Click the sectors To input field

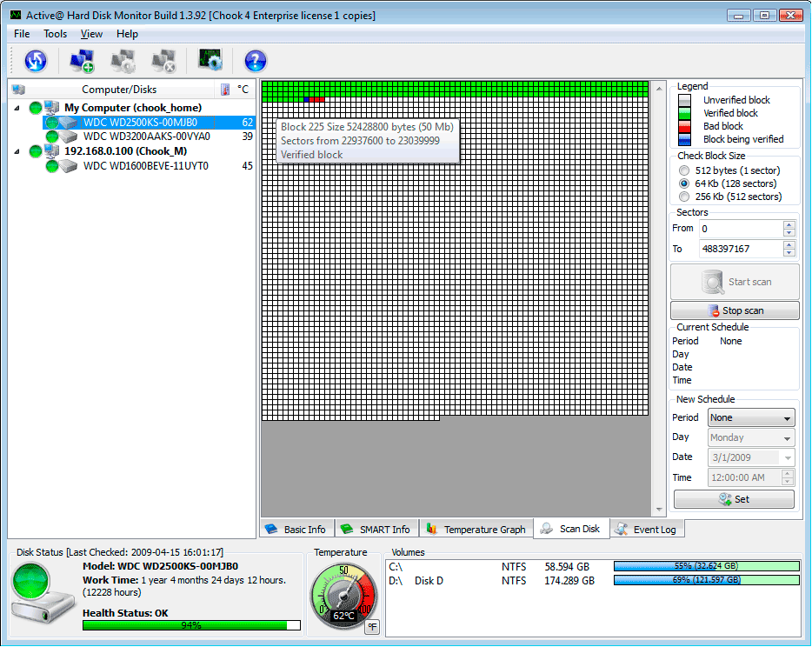(741, 249)
